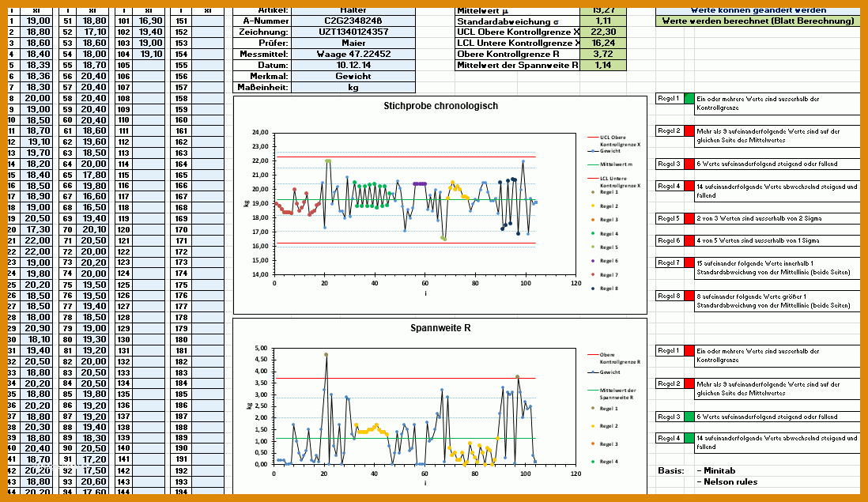Viewport: 868px width, 502px height.
Task: Select value 20,00 in data row 8
Action: click(x=37, y=98)
